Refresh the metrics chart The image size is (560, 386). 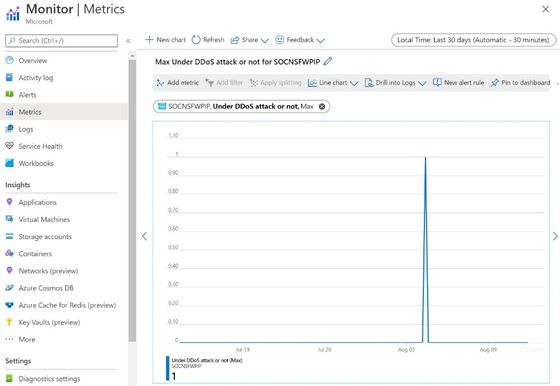pyautogui.click(x=208, y=40)
